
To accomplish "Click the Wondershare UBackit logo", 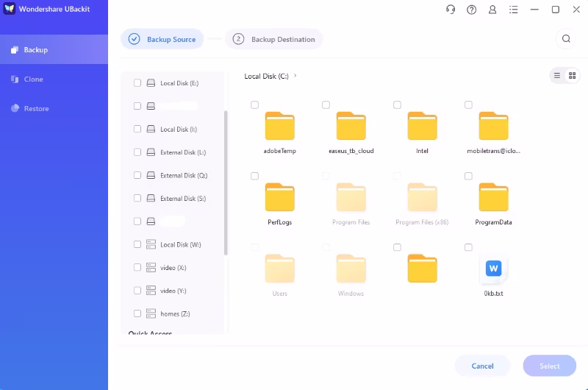I will pyautogui.click(x=10, y=9).
